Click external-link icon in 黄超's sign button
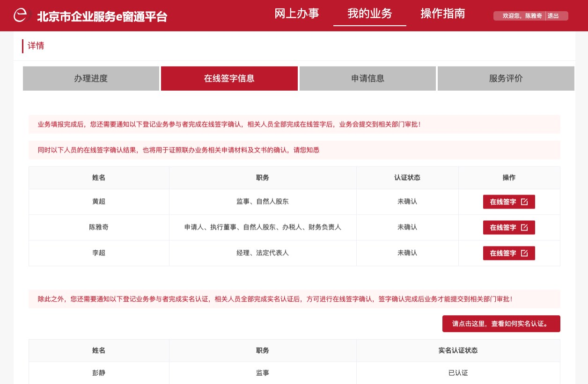The image size is (588, 384). (524, 202)
